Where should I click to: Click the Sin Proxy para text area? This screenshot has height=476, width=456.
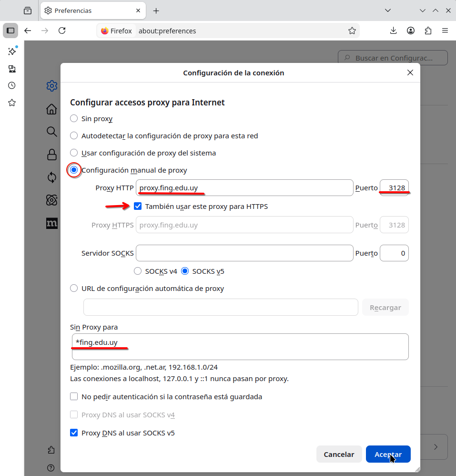click(x=240, y=347)
